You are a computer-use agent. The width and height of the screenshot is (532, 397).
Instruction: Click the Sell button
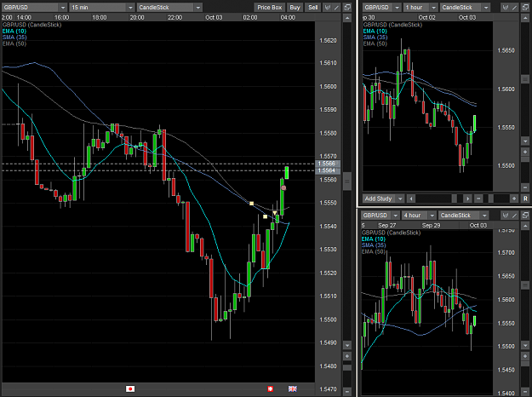click(313, 8)
